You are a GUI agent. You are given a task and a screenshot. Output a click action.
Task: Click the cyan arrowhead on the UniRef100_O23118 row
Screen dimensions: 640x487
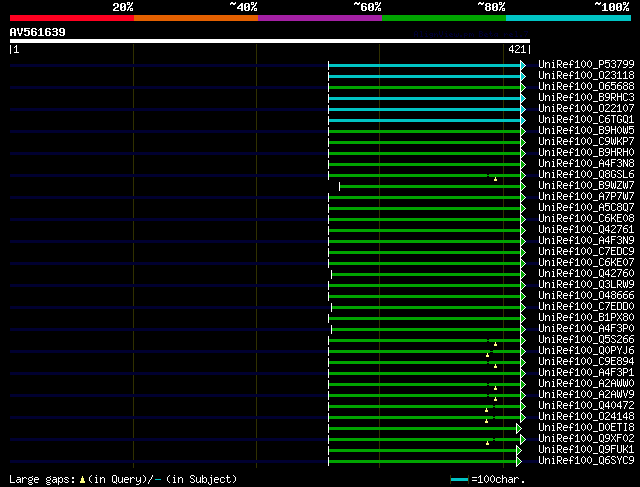[523, 76]
